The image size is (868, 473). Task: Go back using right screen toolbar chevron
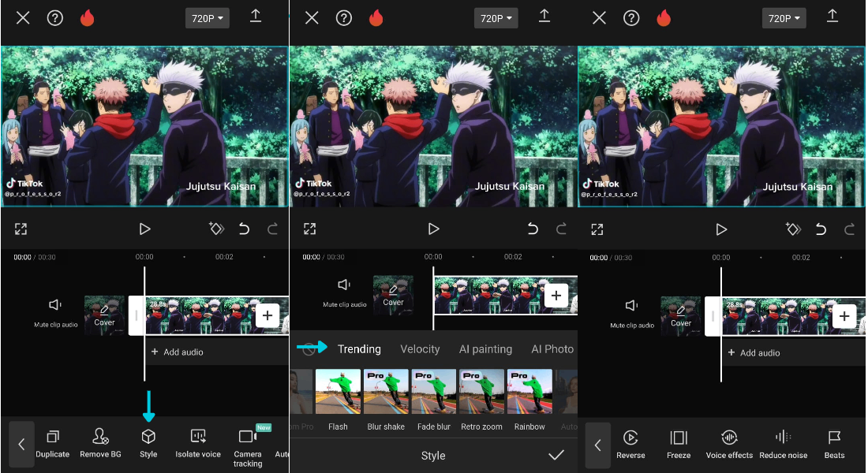[598, 445]
